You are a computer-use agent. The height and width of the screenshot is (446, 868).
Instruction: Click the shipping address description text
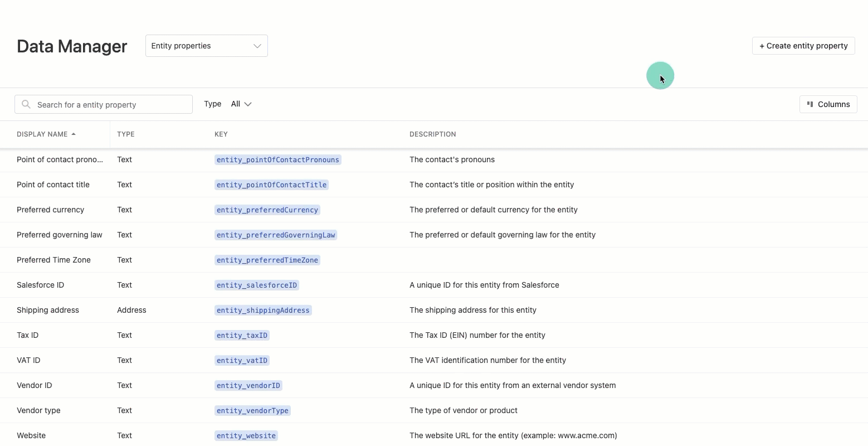pos(473,310)
